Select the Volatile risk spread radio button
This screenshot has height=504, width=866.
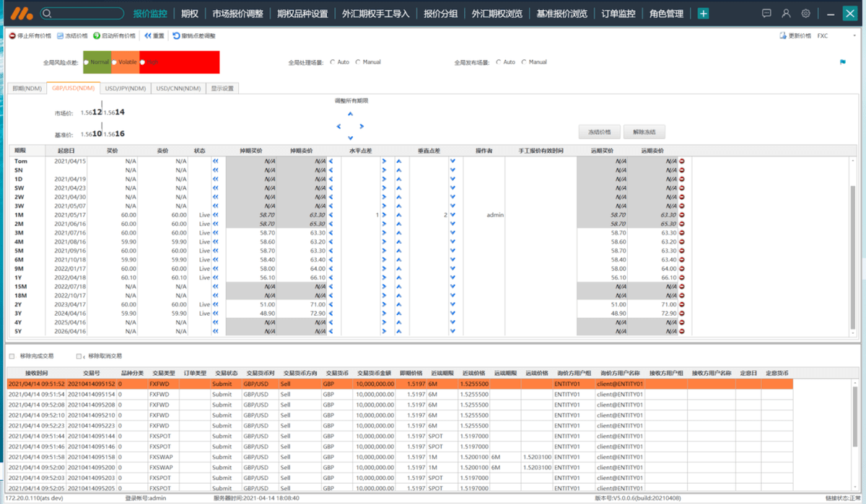coord(114,62)
